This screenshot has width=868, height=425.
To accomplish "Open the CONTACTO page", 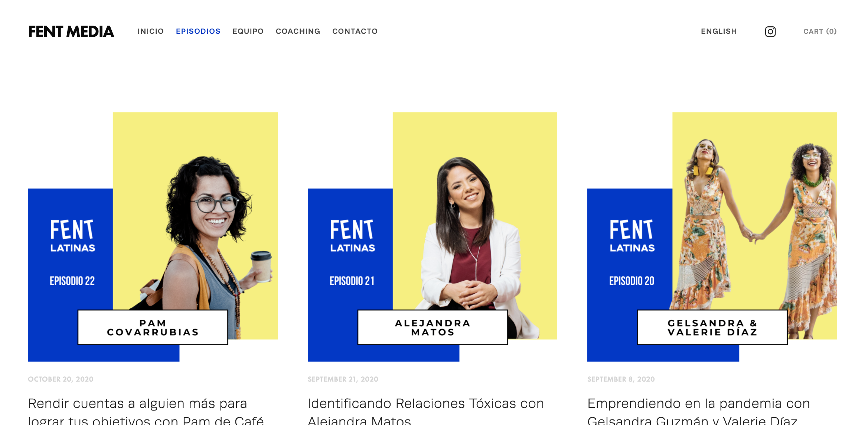I will [x=355, y=31].
